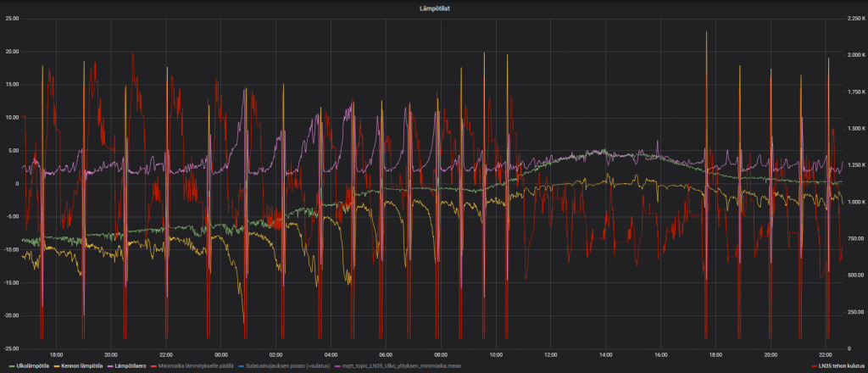Viewport: 868px width, 373px height.
Task: Click the -25.00 left axis value
Action: click(11, 348)
